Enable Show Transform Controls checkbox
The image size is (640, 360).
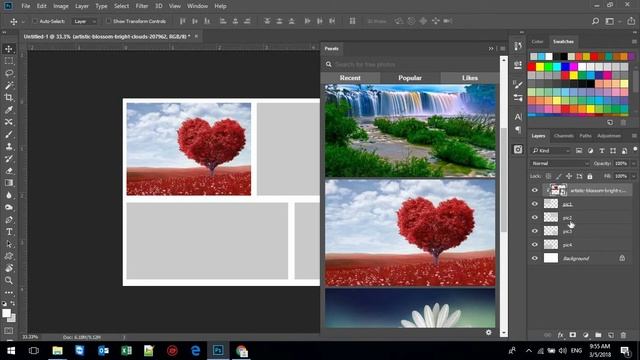(x=108, y=21)
